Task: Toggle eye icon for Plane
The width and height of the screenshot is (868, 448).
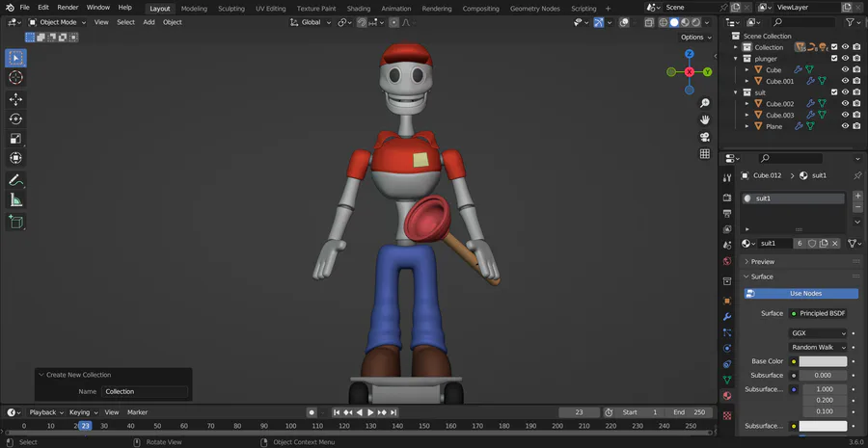Action: click(845, 126)
